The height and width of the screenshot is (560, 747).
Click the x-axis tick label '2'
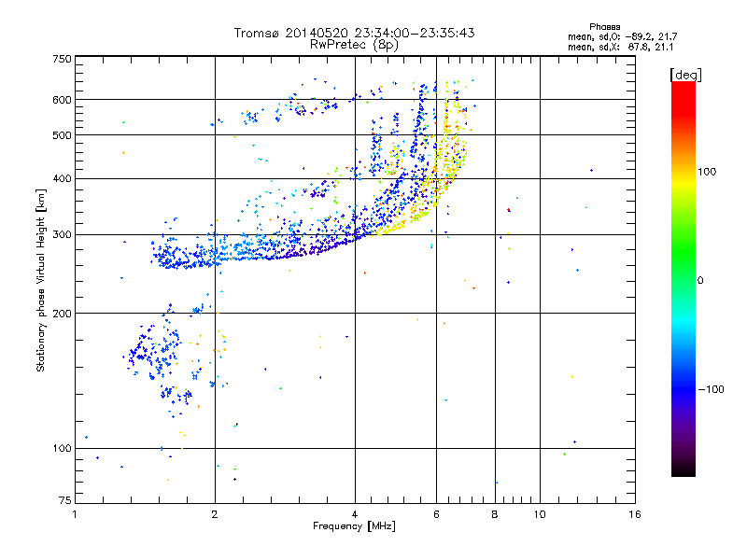pyautogui.click(x=215, y=514)
